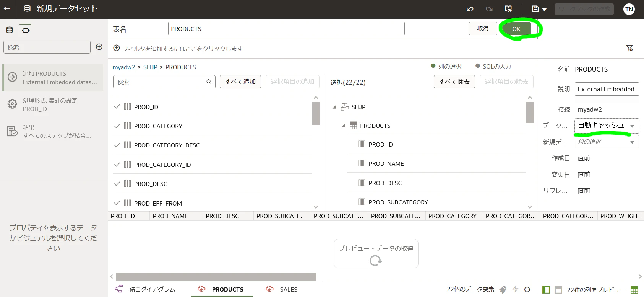Click the すべて除去 button

454,82
